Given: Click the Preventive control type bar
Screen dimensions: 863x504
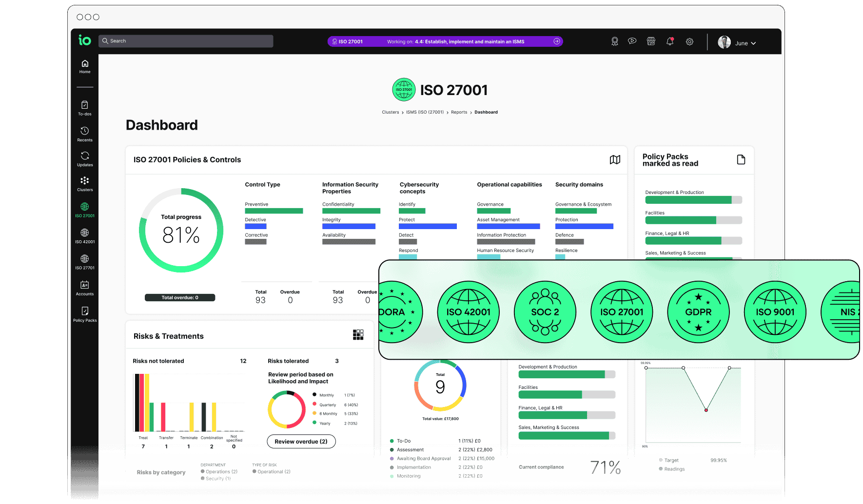Looking at the screenshot, I should tap(274, 211).
